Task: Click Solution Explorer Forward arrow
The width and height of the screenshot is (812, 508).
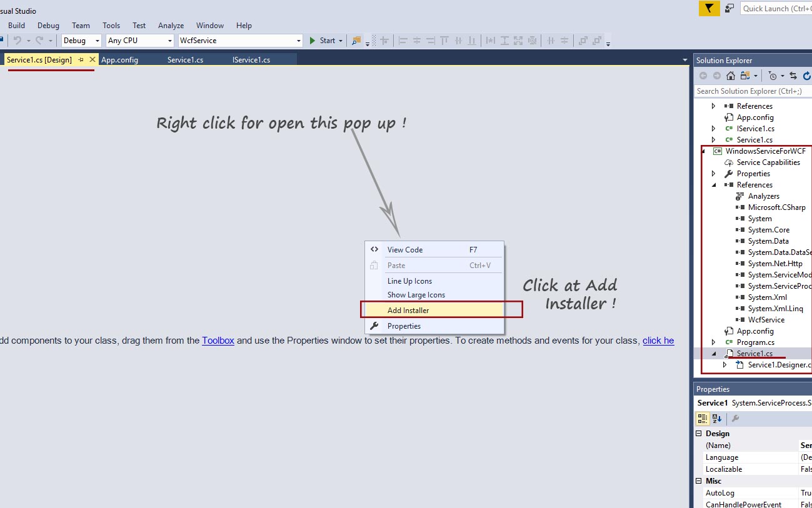Action: (x=716, y=76)
